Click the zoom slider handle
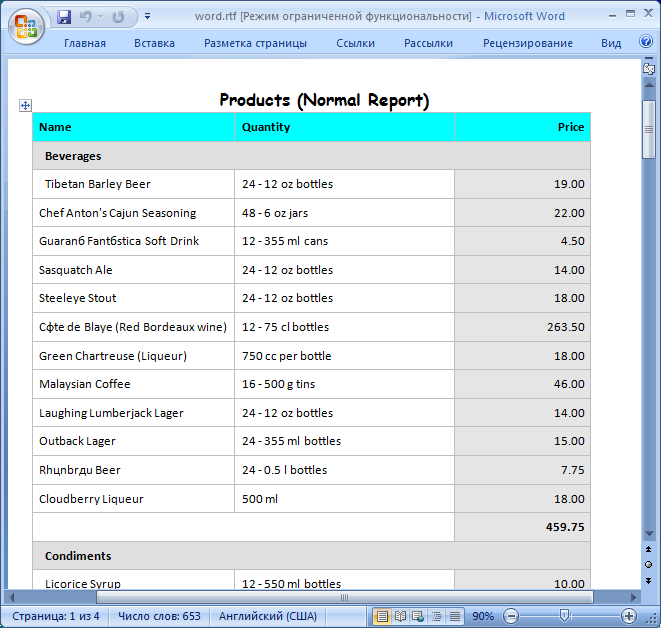Screen dimensions: 661x628 (x=565, y=616)
